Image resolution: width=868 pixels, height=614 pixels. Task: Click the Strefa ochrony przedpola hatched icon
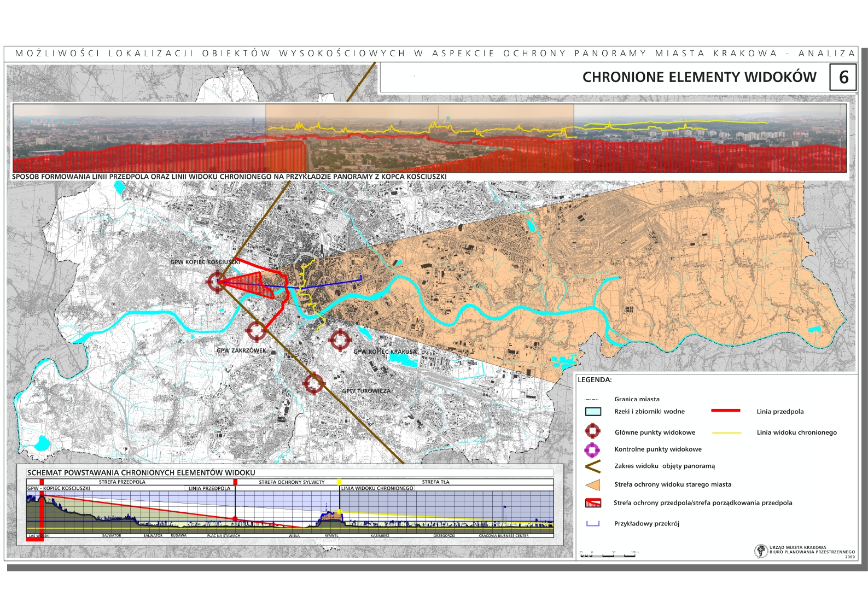coord(593,503)
